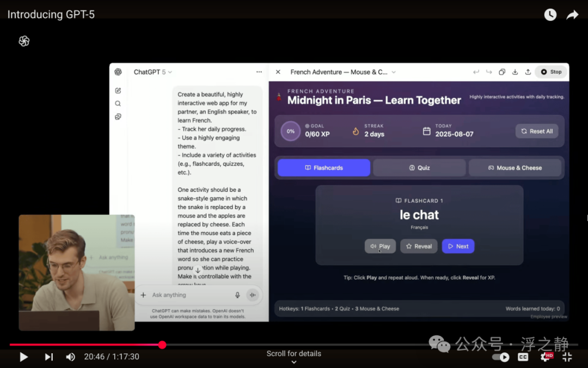
Task: Start voice mode with the waveform icon
Action: coord(253,295)
